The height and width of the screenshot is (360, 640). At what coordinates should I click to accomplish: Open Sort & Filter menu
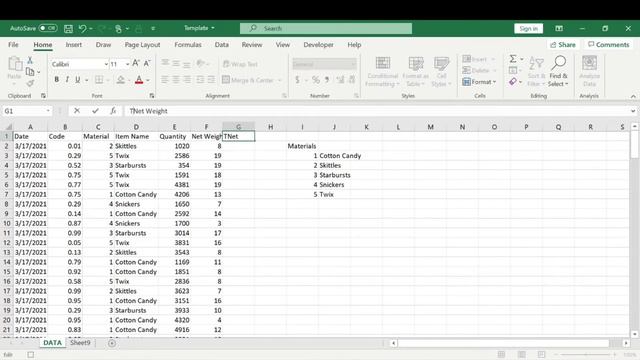(x=536, y=72)
